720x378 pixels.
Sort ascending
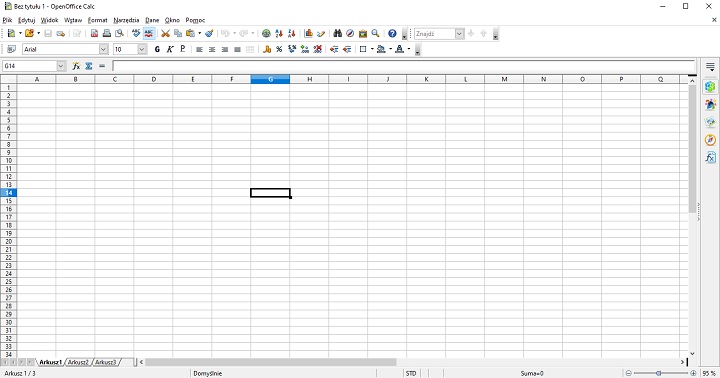coord(279,34)
